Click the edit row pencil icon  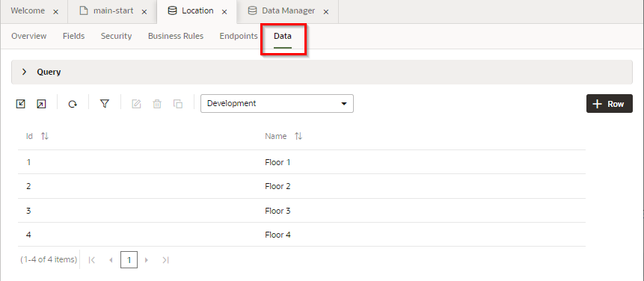click(x=136, y=104)
